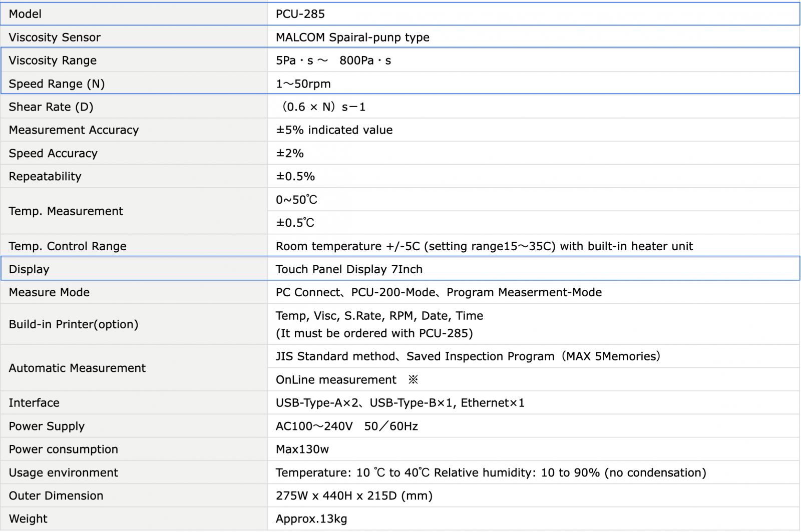Select the 'Usage environment' label
This screenshot has width=801, height=532.
[x=64, y=473]
